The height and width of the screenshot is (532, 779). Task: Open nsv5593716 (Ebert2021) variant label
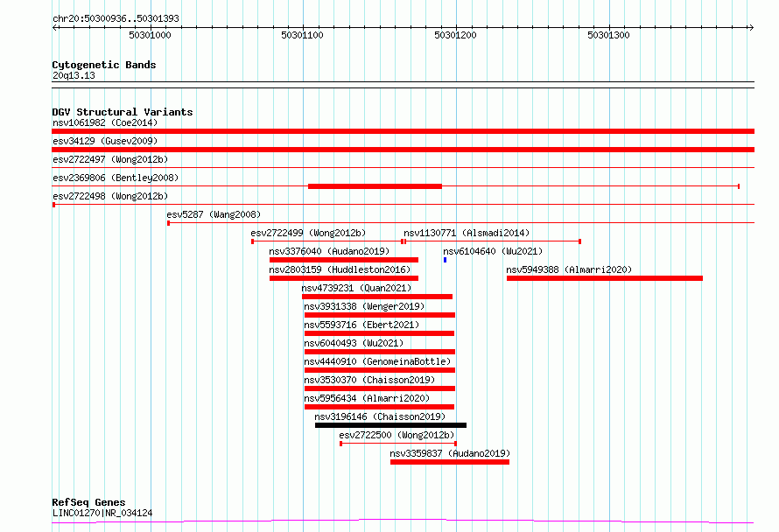(x=361, y=325)
